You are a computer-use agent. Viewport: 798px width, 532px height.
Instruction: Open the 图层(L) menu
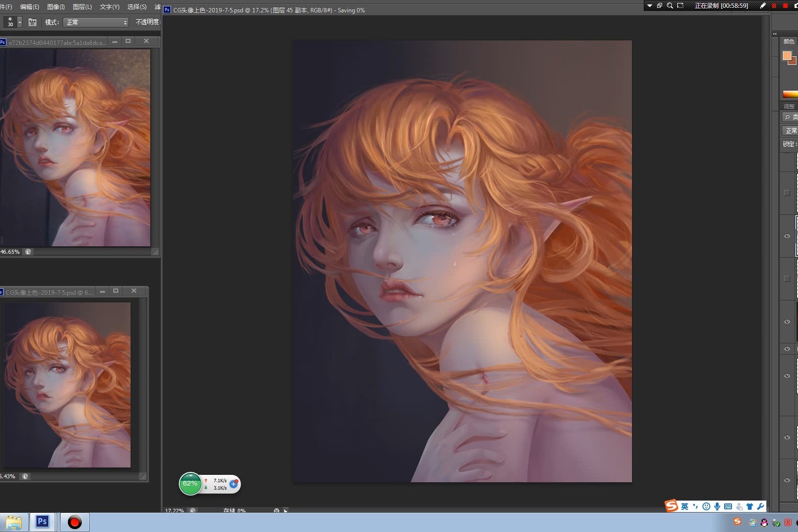(x=82, y=7)
